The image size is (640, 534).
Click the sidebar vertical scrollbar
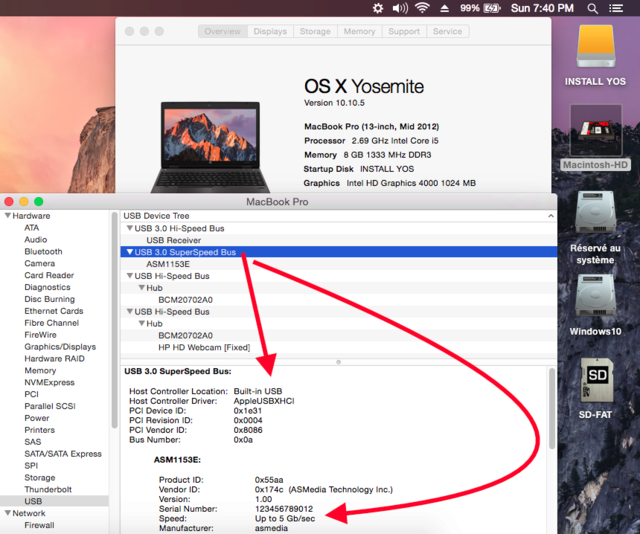pos(114,320)
